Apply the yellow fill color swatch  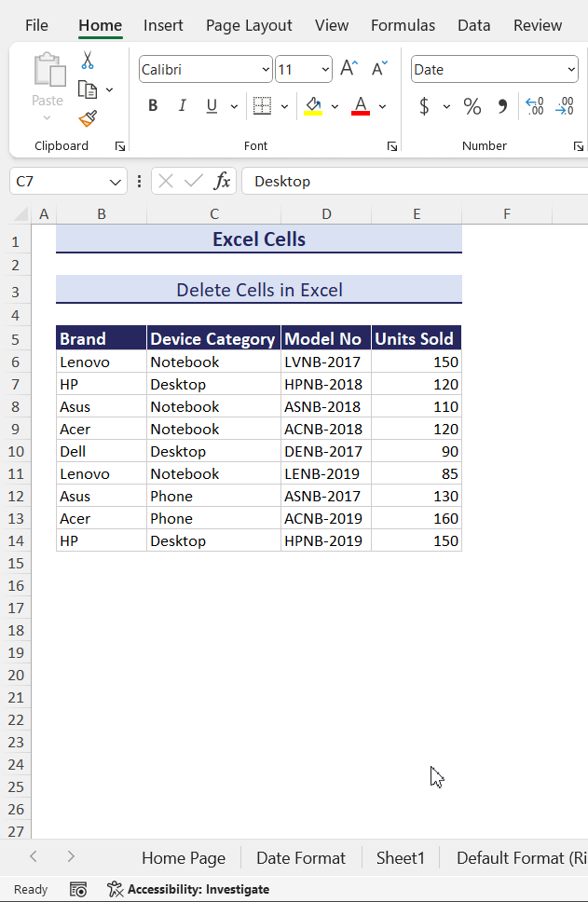[x=313, y=106]
